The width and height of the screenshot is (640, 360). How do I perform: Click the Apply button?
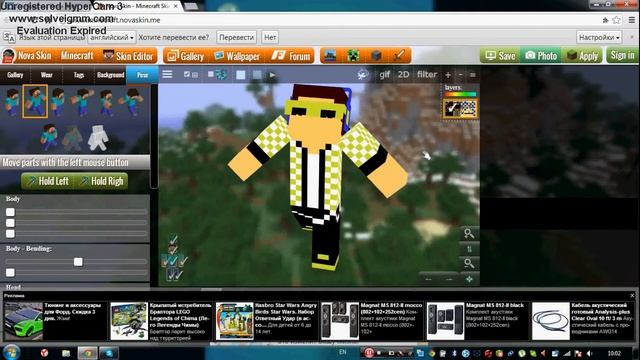[x=582, y=56]
